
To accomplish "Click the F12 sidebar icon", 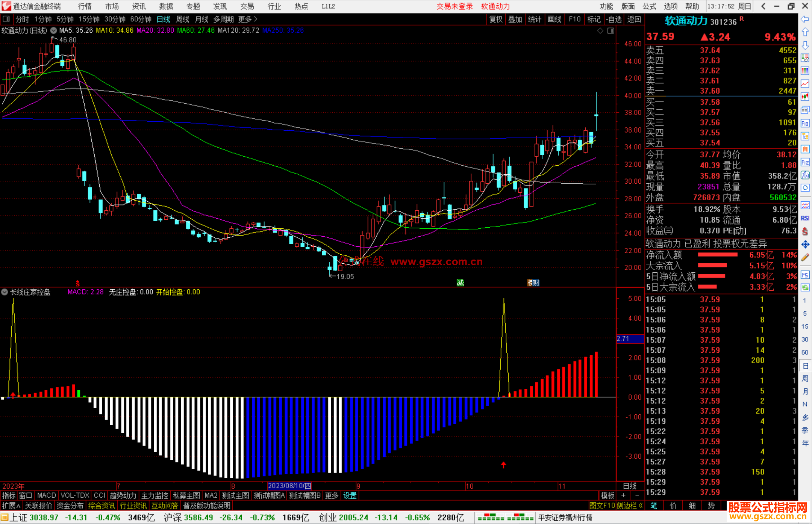I will pyautogui.click(x=805, y=162).
